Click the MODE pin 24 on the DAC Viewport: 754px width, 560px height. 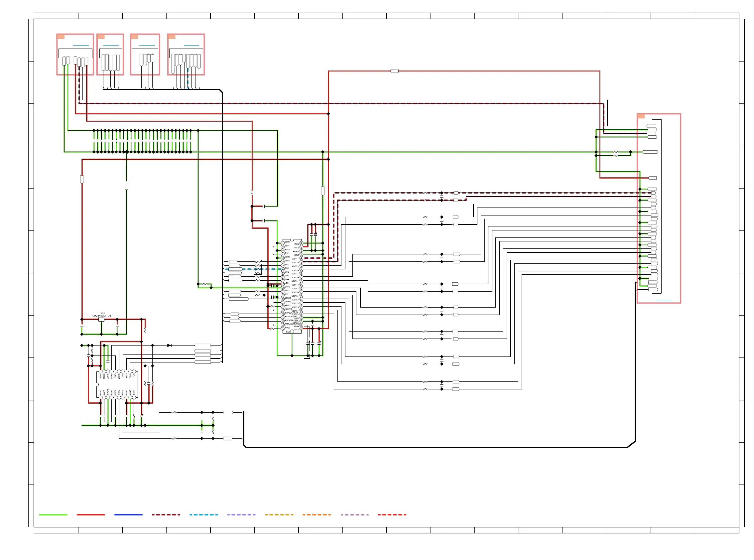(283, 328)
